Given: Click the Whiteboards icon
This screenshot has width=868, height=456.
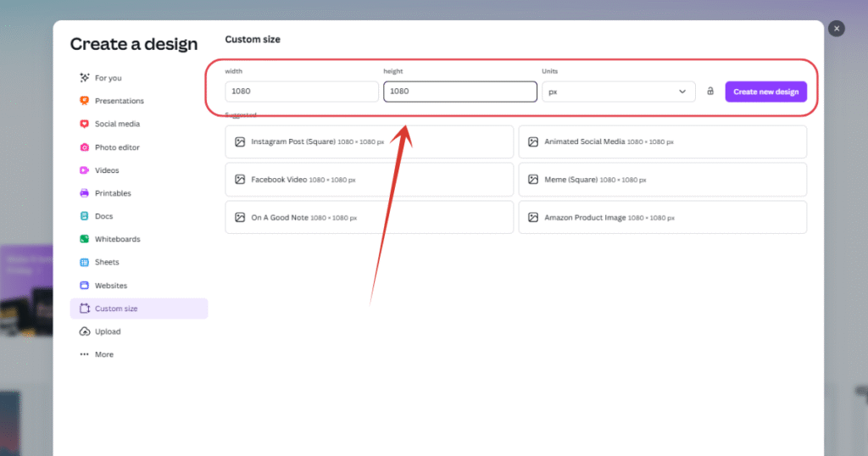Looking at the screenshot, I should coord(84,239).
